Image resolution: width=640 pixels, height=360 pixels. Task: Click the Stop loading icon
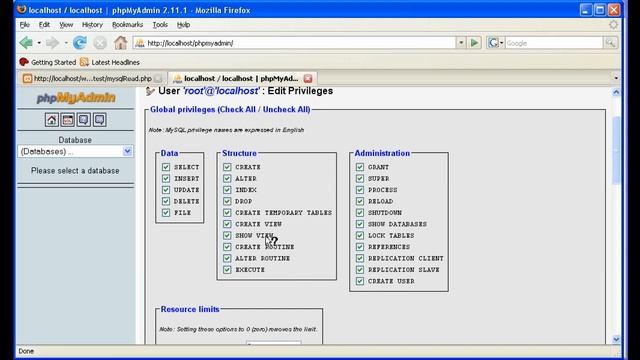coord(100,43)
